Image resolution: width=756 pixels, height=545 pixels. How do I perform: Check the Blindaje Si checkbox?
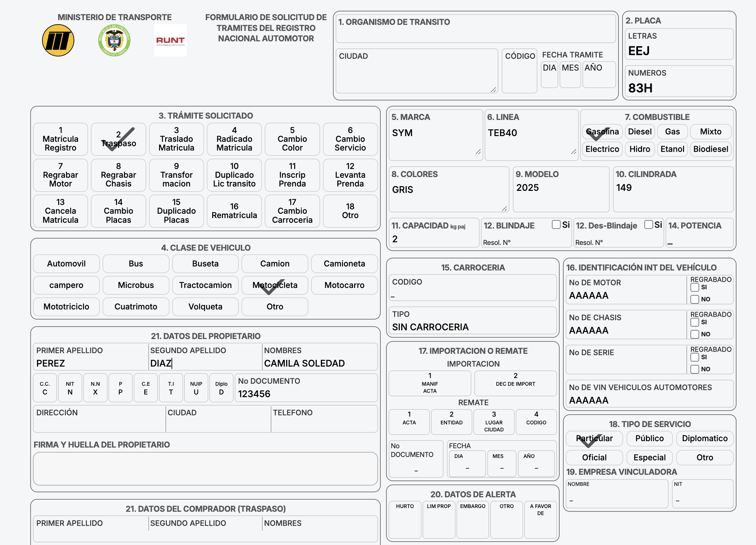556,224
